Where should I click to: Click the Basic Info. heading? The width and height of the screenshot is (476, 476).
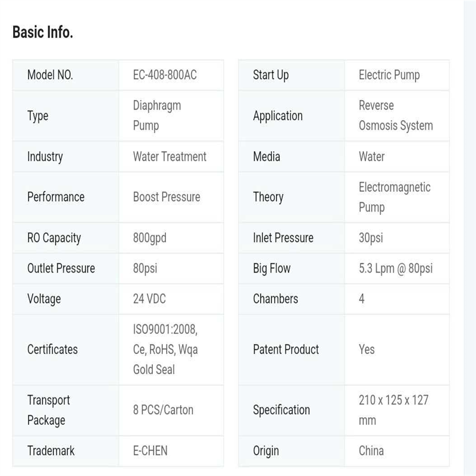click(43, 32)
